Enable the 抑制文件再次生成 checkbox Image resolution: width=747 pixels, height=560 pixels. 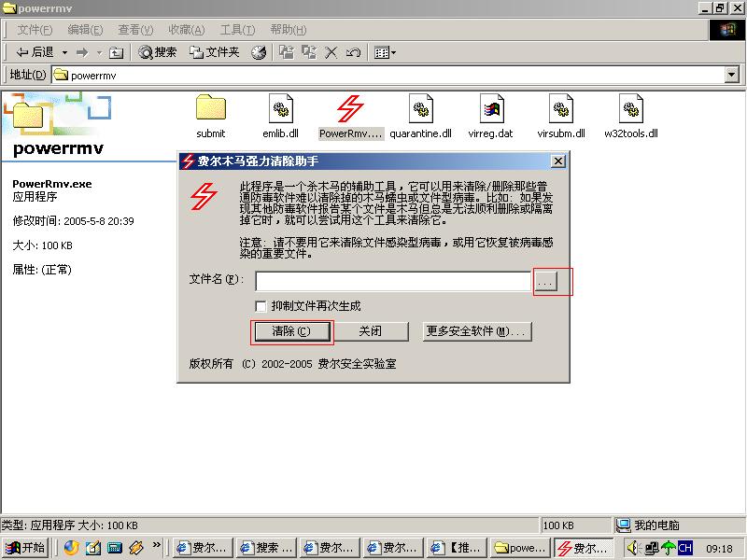tap(261, 306)
